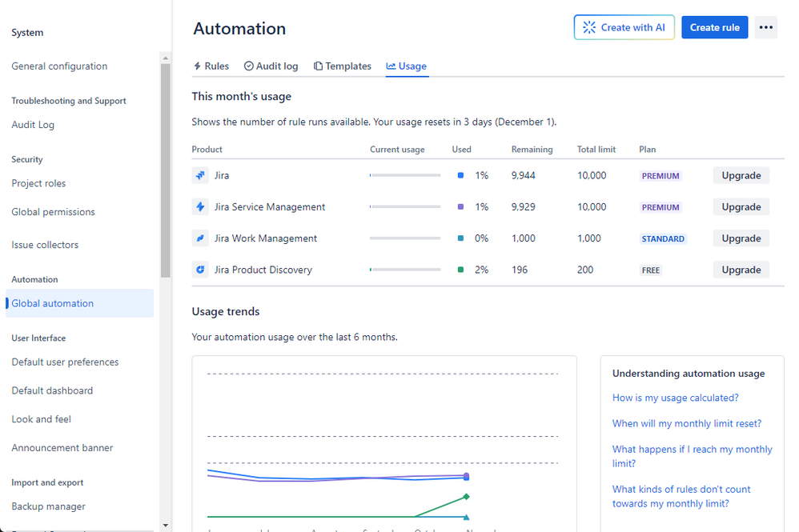This screenshot has height=532, width=799.
Task: Click the sidebar scroll up arrow
Action: (165, 58)
